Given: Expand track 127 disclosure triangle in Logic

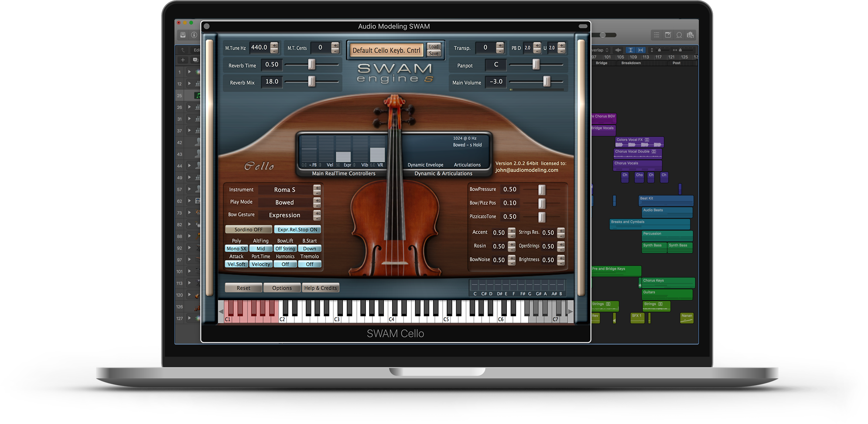Looking at the screenshot, I should tap(189, 318).
